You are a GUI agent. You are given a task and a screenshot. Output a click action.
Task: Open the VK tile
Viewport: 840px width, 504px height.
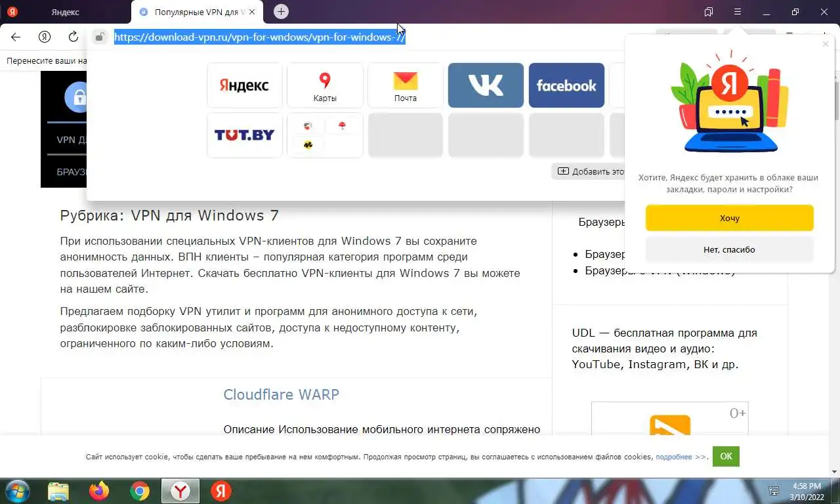pyautogui.click(x=486, y=85)
